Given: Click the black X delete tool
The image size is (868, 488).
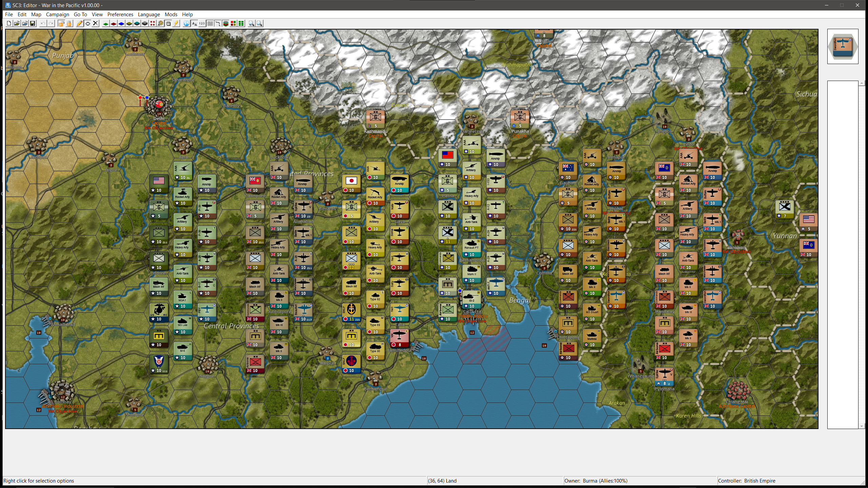Looking at the screenshot, I should point(96,23).
